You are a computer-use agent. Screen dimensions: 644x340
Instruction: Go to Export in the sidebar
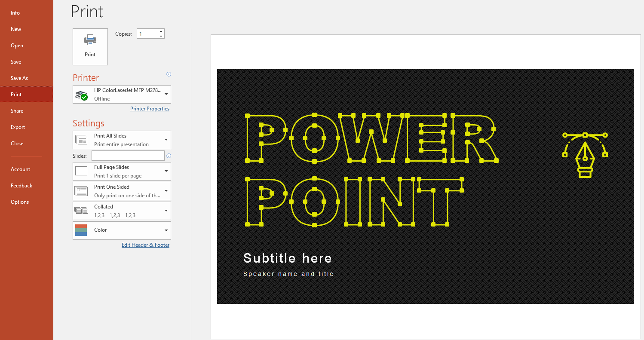point(27,127)
